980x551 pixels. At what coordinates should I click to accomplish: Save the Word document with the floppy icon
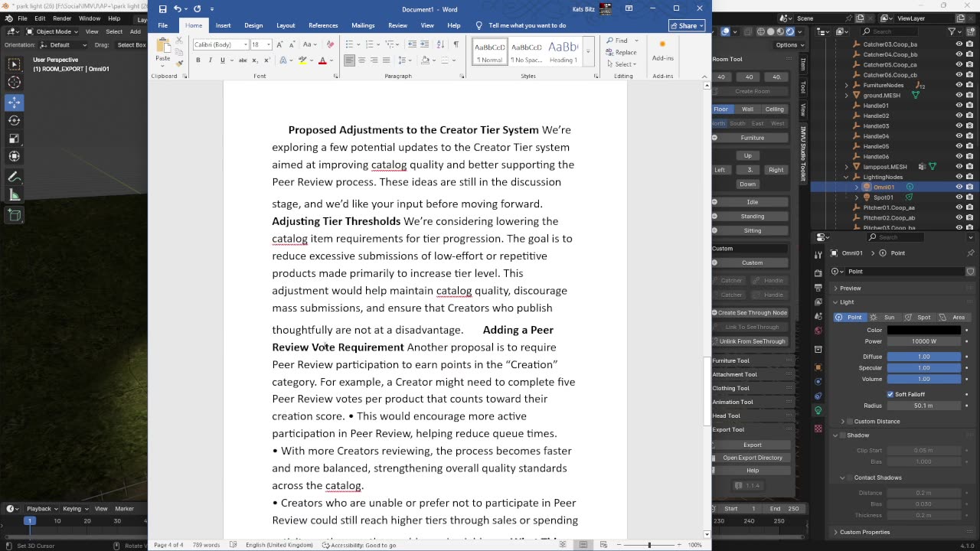162,9
